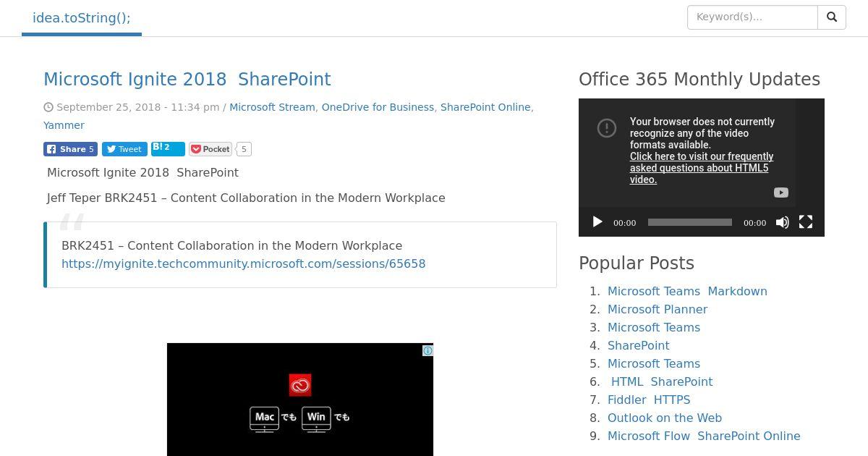The image size is (868, 456).
Task: Open the Outlook on the Web popular post
Action: (x=665, y=418)
